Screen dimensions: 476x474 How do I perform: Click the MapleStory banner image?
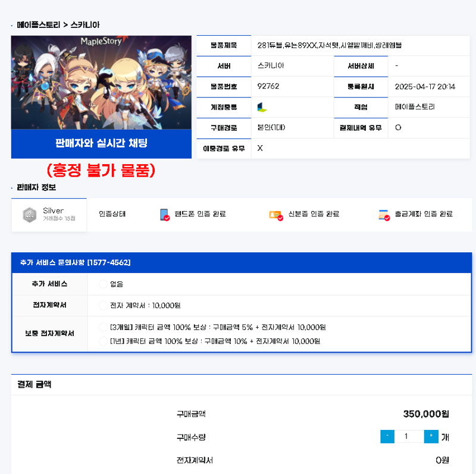101,83
